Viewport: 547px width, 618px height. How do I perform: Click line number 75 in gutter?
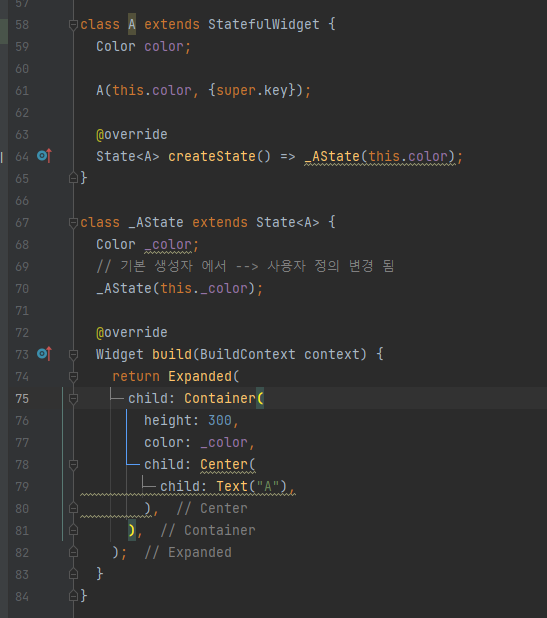pyautogui.click(x=22, y=398)
